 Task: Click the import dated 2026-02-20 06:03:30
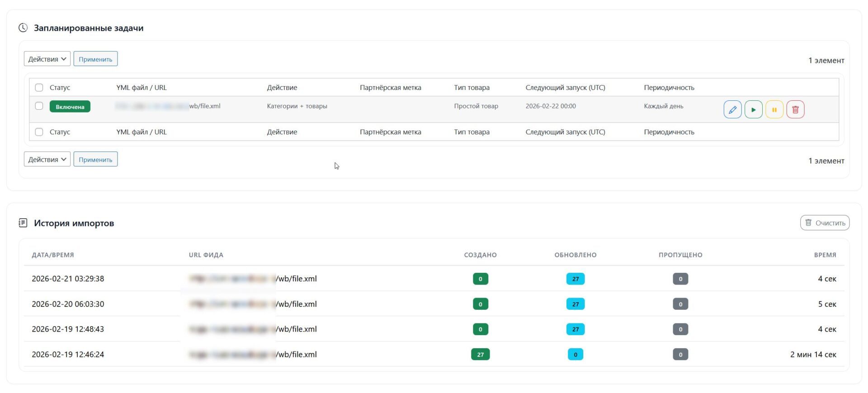[x=68, y=304]
